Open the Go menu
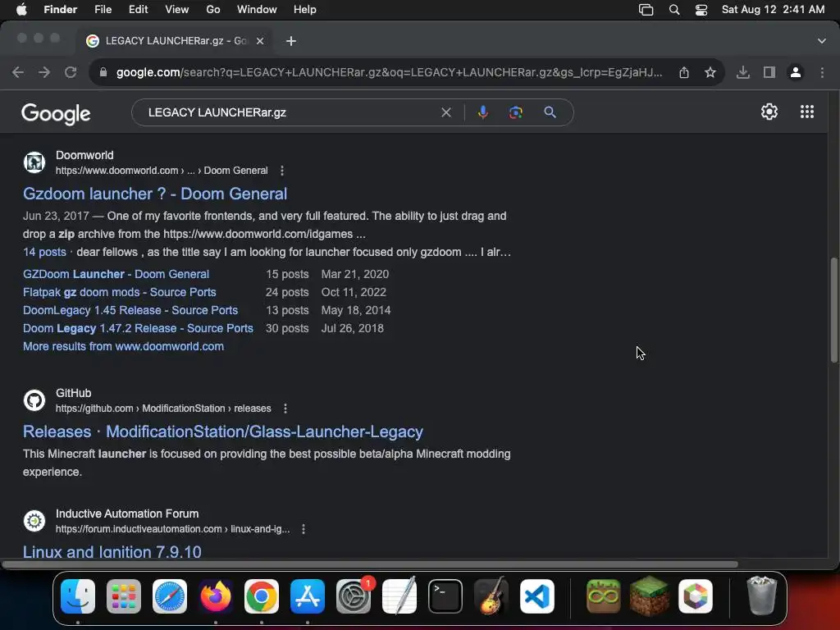840x630 pixels. click(213, 10)
